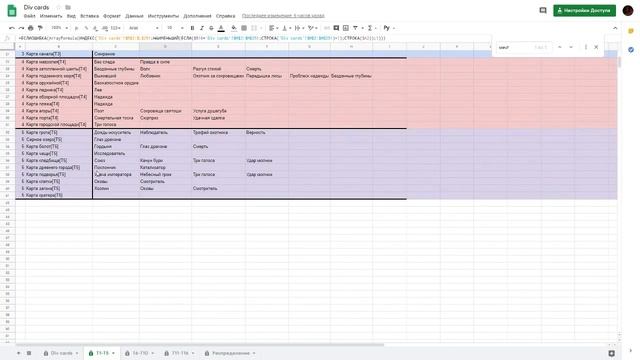Open text wrapping dropdown
Viewport: 640px width, 360px height.
(299, 28)
